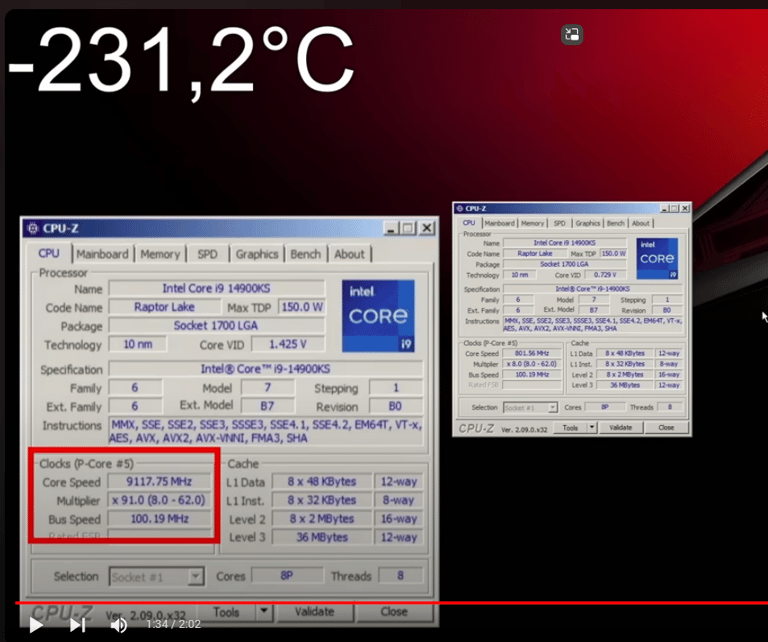Click Close button in small CPU-Z window

[666, 428]
